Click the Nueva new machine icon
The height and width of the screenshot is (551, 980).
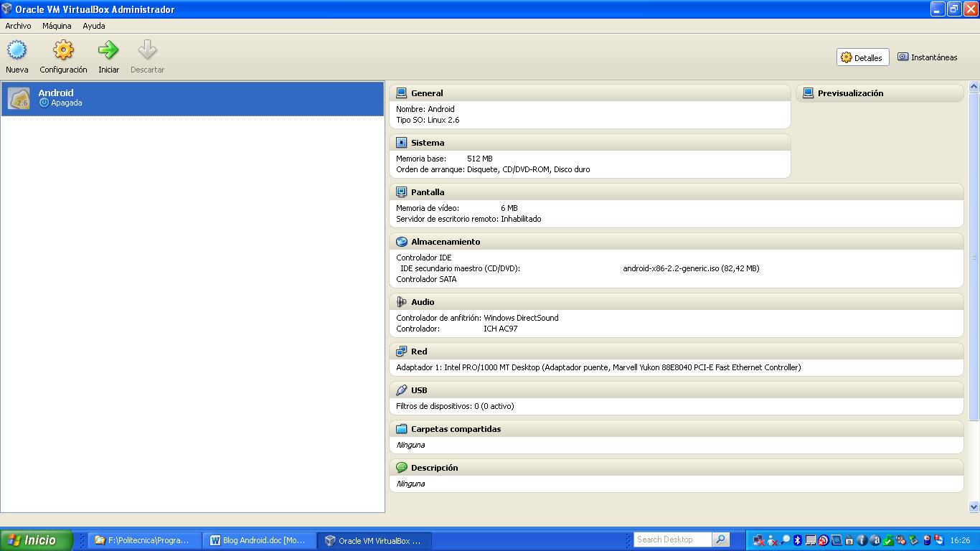tap(17, 50)
